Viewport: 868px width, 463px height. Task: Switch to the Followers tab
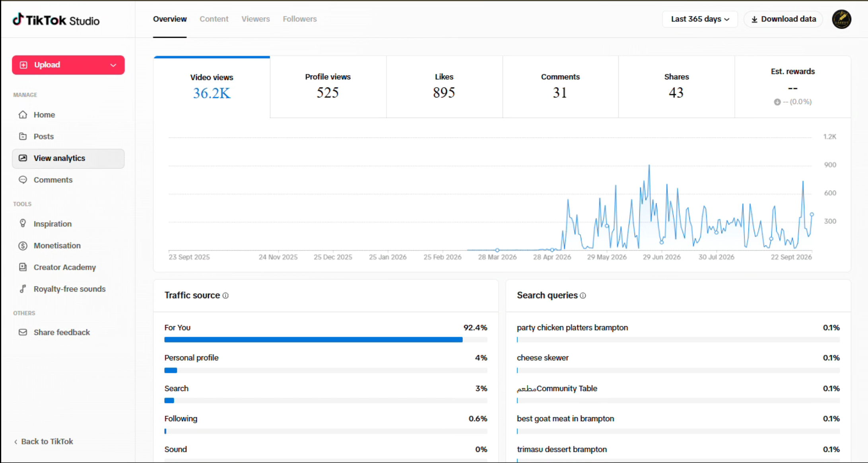[x=300, y=19]
